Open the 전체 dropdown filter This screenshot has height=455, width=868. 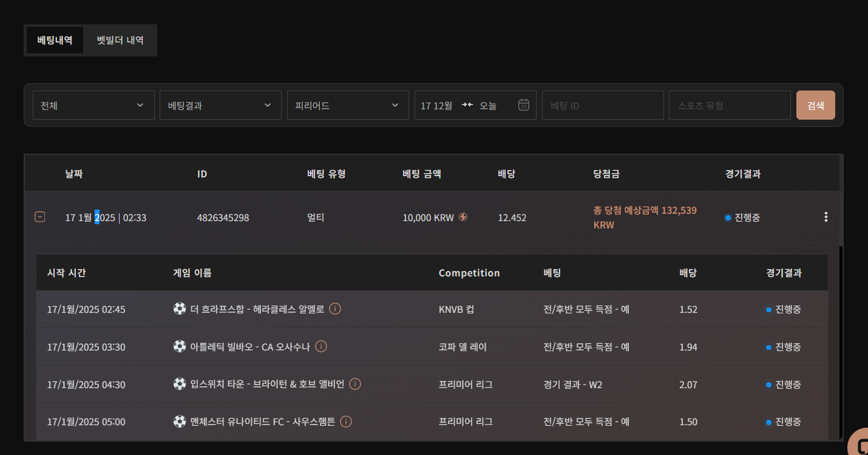[x=93, y=105]
